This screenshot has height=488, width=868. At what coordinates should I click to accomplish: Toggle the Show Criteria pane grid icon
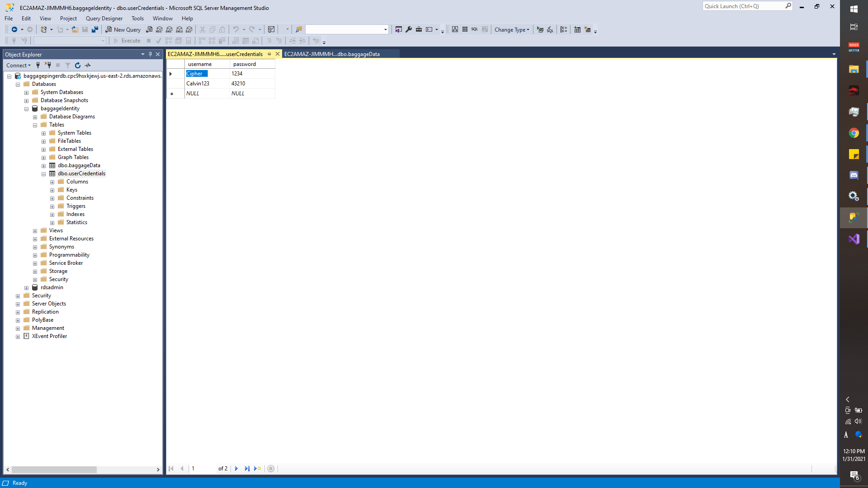pos(465,29)
